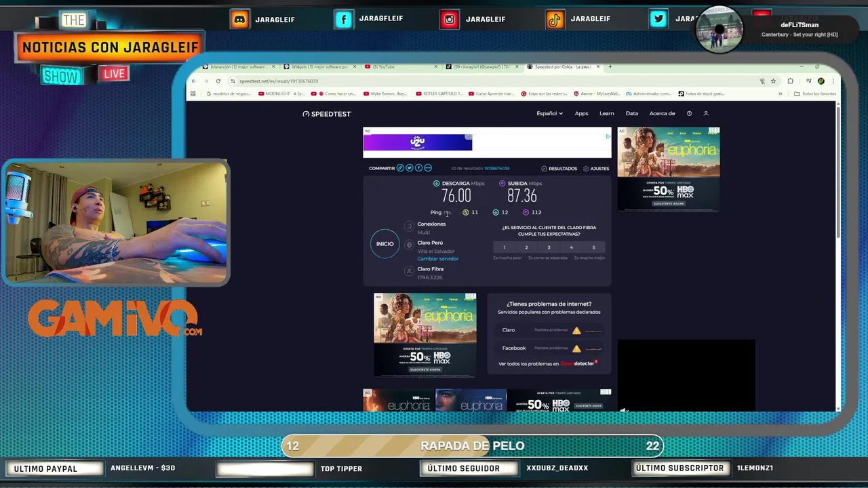Click the Cambiar servidor link
The height and width of the screenshot is (488, 868).
pos(438,259)
